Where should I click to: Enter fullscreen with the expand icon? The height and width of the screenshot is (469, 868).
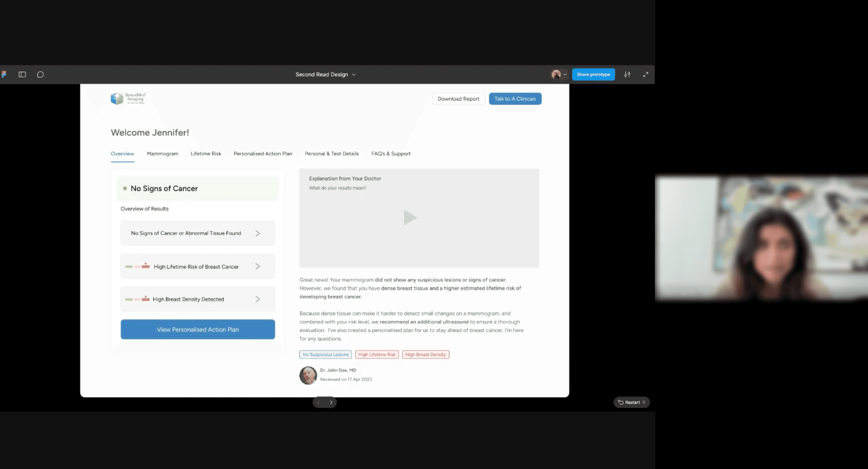645,74
